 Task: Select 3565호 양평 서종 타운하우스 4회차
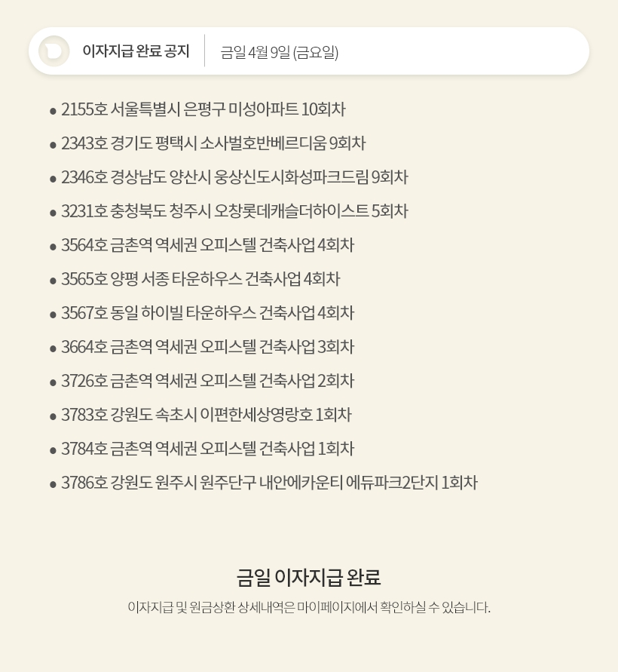[x=200, y=279]
